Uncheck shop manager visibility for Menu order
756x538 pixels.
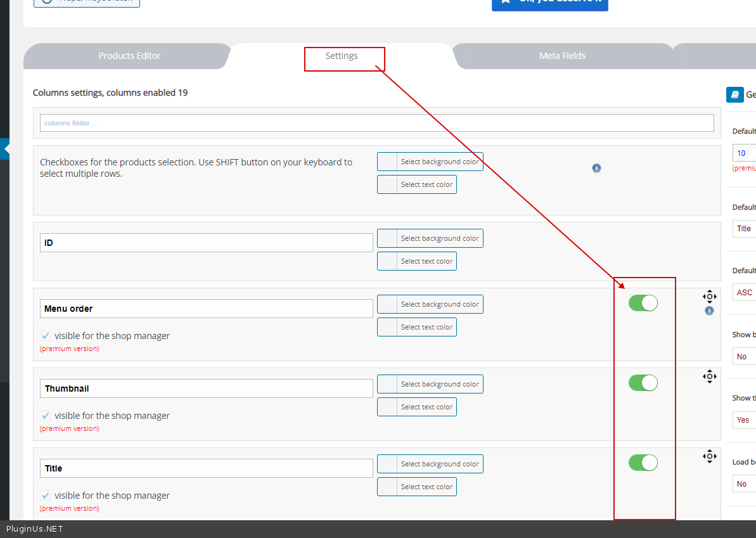tap(46, 336)
